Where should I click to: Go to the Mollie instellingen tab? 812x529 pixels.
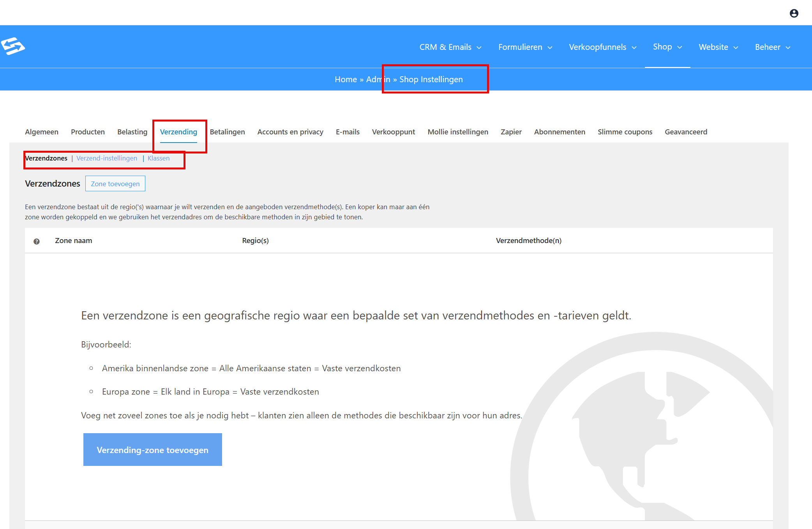click(x=458, y=132)
